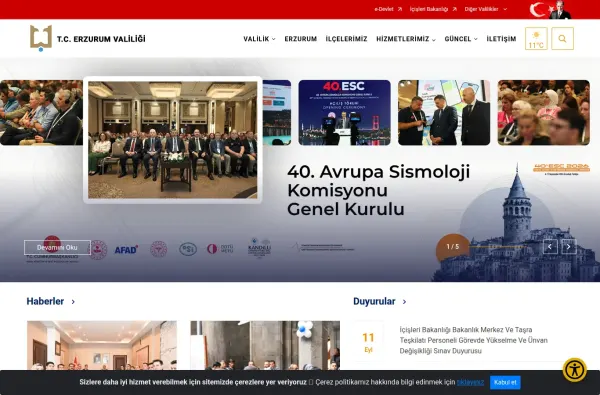Click the DSİ logo in the slider
Image resolution: width=600 pixels, height=395 pixels.
188,249
